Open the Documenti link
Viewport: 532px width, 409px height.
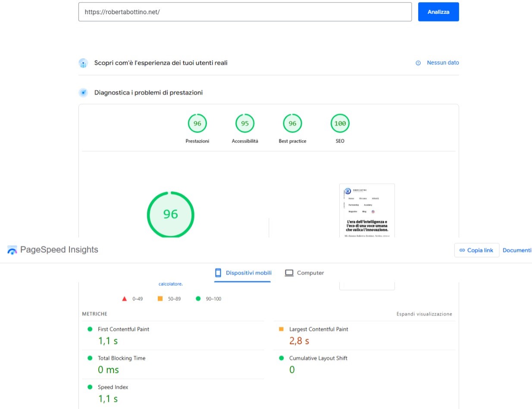pos(517,250)
